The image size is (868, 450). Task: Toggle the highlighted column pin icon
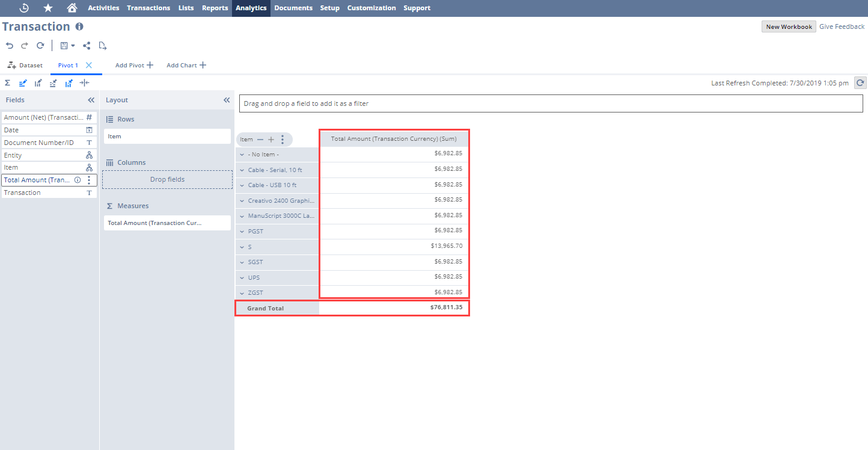tap(69, 83)
